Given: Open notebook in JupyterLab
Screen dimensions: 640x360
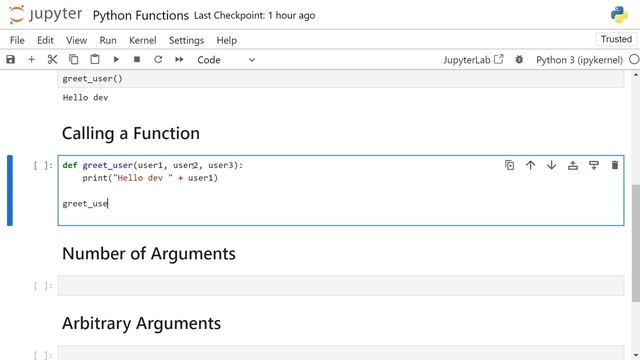Looking at the screenshot, I should 473,60.
